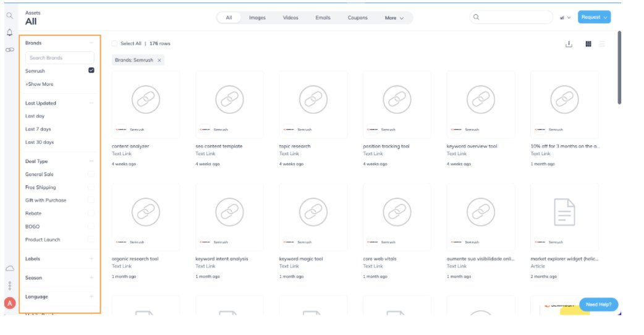Check the General Sale deal type
The width and height of the screenshot is (644, 335).
(x=91, y=174)
